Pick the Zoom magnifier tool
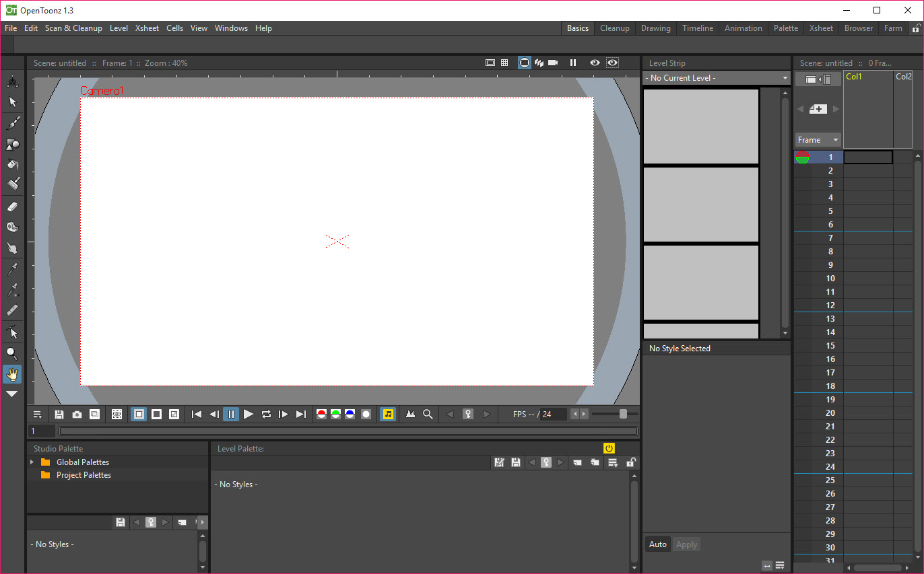Viewport: 924px width, 574px height. [12, 353]
